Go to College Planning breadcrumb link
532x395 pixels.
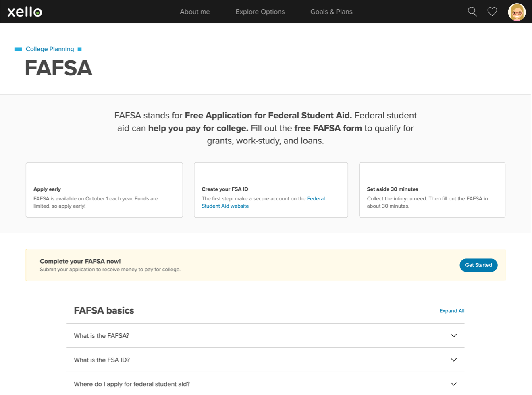coord(50,49)
